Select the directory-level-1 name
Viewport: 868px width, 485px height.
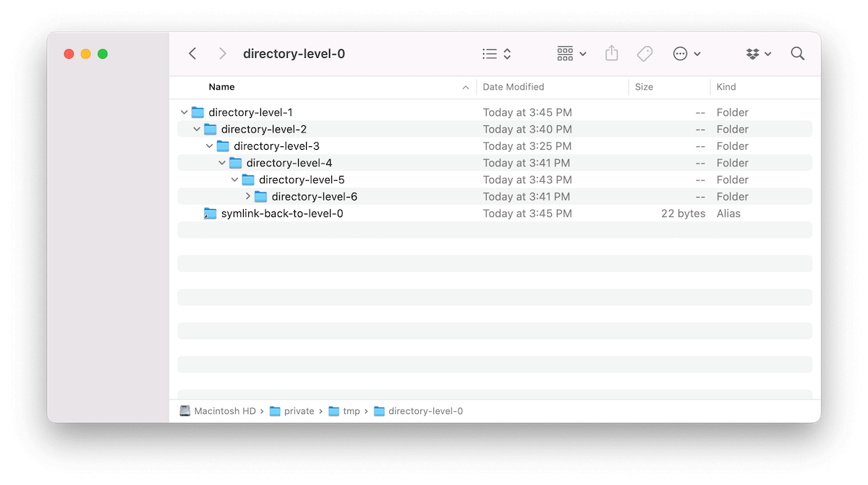(x=250, y=112)
